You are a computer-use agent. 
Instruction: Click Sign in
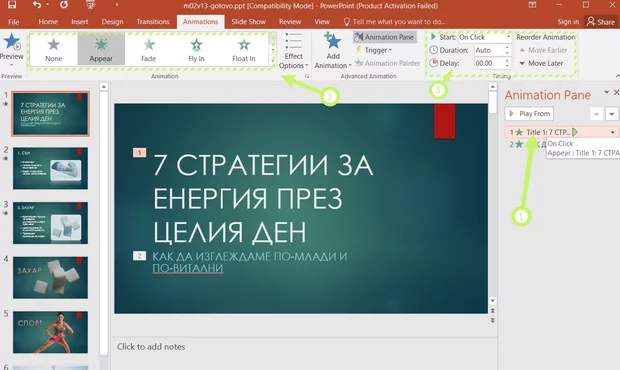(x=568, y=22)
